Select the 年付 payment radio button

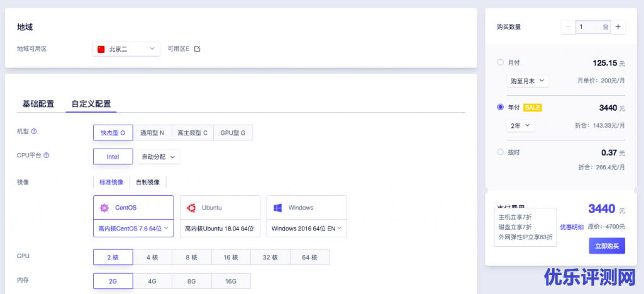coord(500,108)
